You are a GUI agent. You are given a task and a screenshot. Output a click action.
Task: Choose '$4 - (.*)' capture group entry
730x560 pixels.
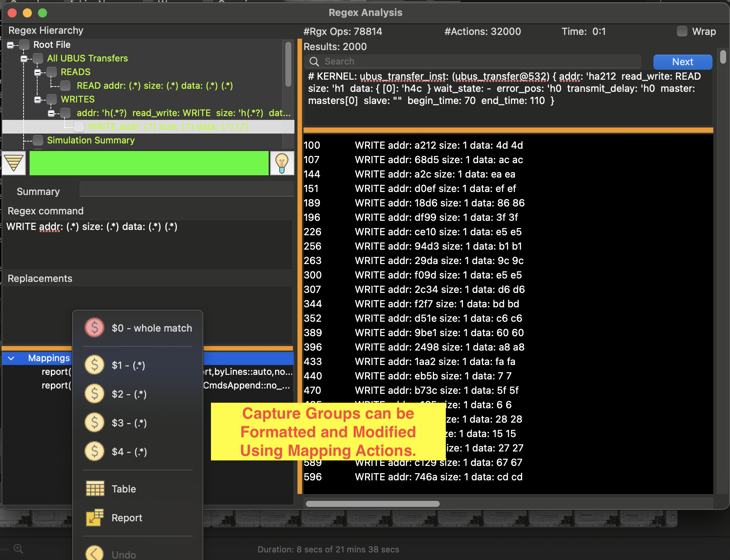pos(138,451)
